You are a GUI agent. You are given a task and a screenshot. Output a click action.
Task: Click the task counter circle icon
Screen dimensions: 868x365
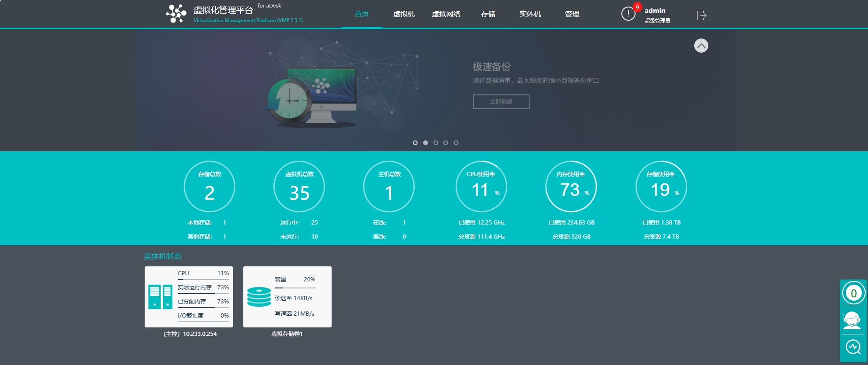853,293
